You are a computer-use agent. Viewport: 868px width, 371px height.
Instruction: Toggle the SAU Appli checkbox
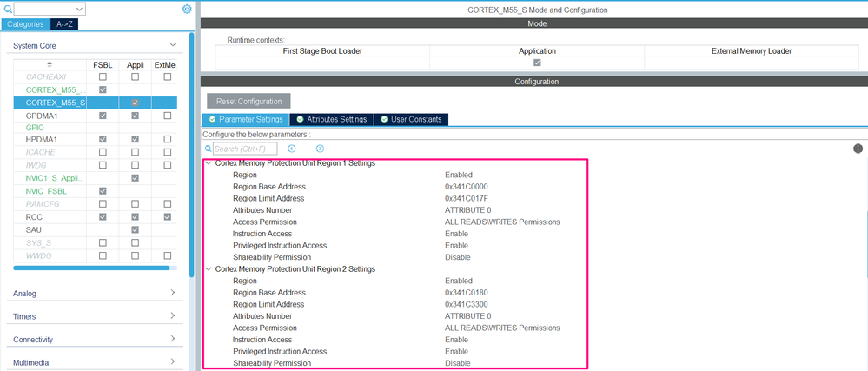(x=135, y=229)
